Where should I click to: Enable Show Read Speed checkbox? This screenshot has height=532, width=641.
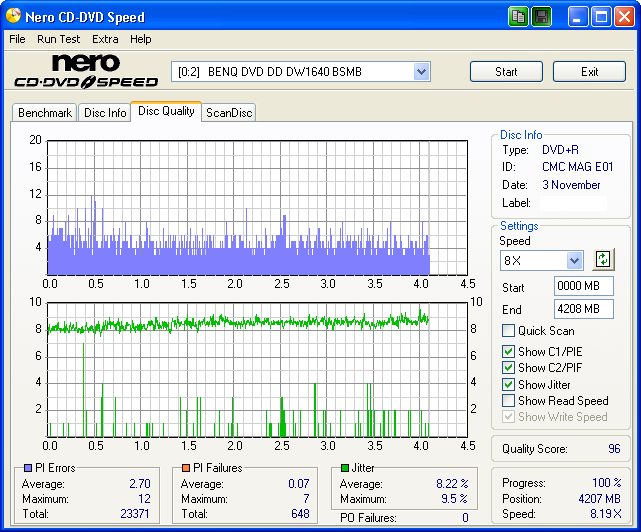point(509,401)
